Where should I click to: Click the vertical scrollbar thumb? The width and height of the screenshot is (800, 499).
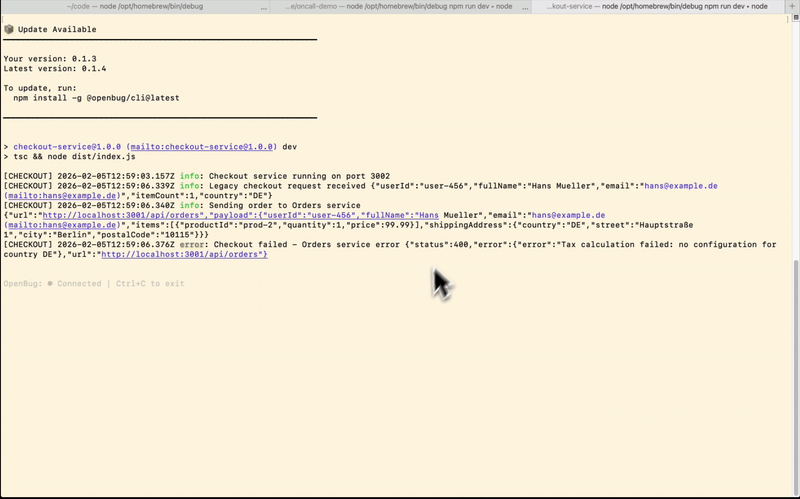(796, 377)
